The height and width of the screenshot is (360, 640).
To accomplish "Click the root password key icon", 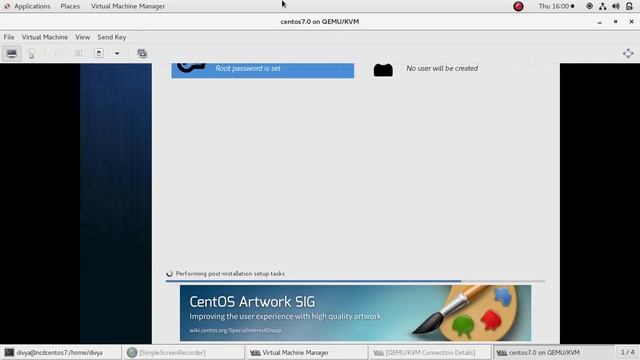I will [191, 68].
